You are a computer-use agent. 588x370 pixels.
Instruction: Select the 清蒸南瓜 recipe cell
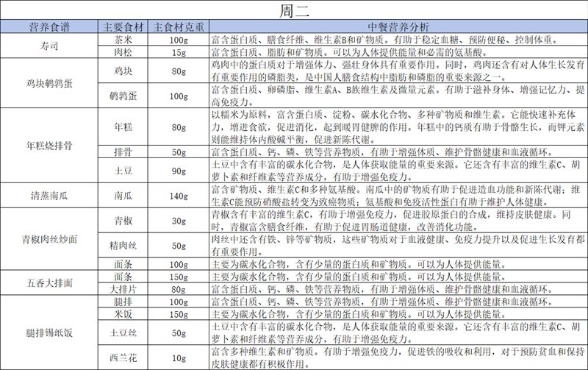click(49, 196)
